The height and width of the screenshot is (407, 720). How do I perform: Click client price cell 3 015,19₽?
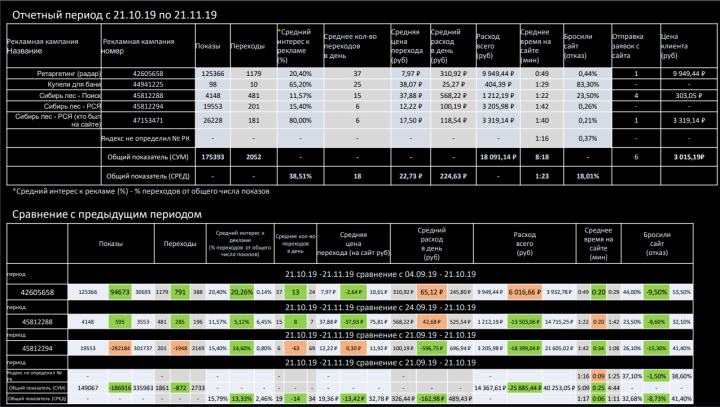pyautogui.click(x=689, y=157)
